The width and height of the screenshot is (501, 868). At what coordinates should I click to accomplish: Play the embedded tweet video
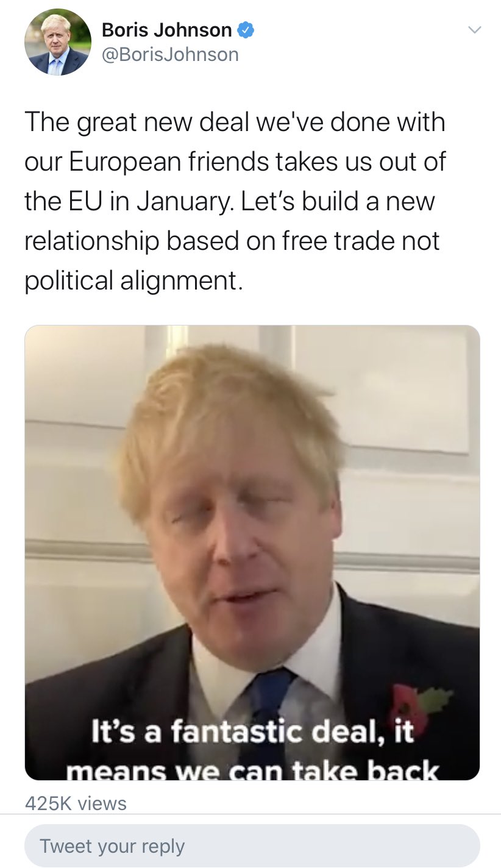click(252, 552)
